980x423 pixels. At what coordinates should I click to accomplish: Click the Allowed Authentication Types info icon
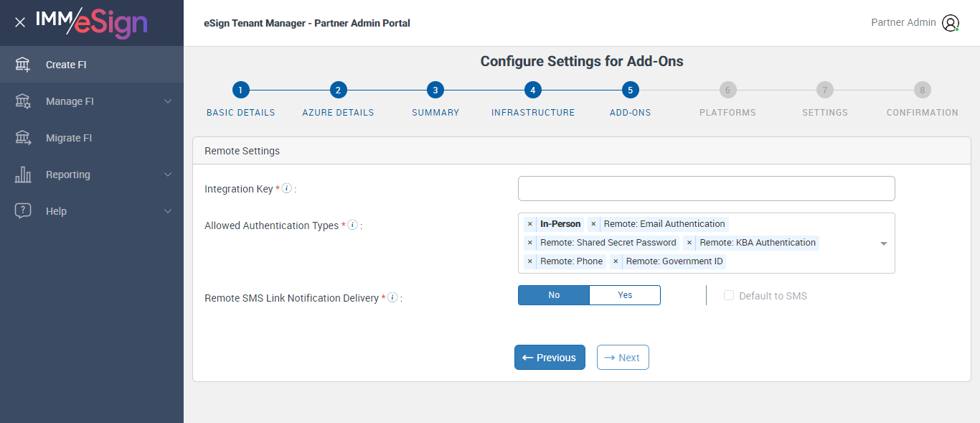pos(352,226)
